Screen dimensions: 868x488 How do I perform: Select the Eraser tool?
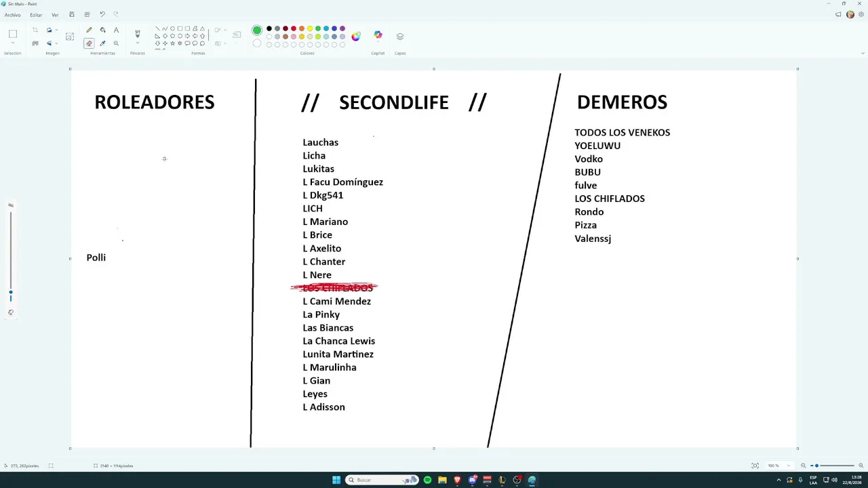tap(89, 43)
